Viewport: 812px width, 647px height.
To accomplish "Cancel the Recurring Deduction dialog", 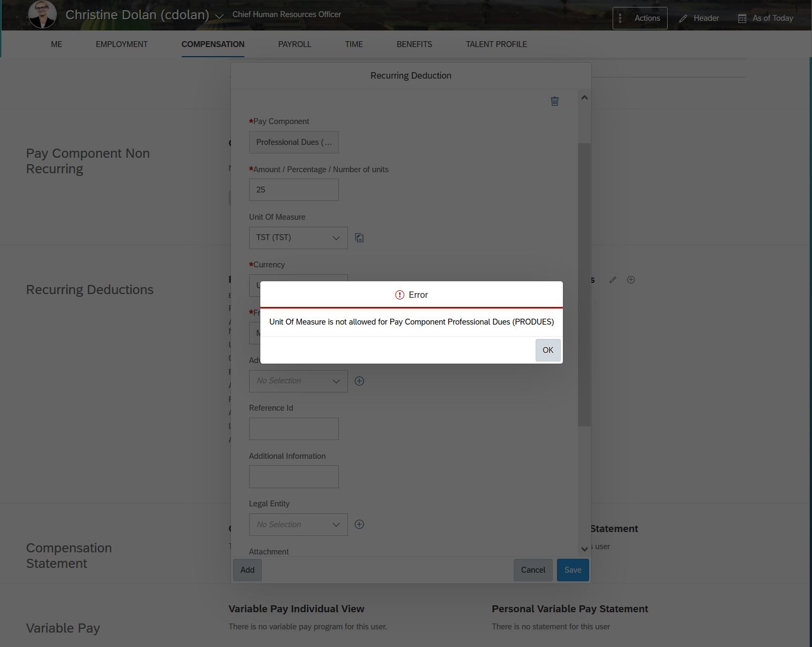I will (x=533, y=570).
